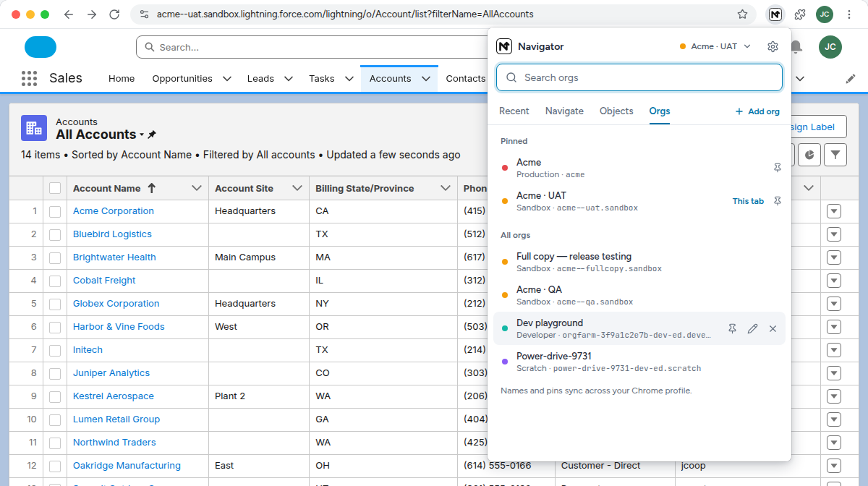The image size is (868, 486).
Task: Click the Add org button
Action: pos(757,111)
